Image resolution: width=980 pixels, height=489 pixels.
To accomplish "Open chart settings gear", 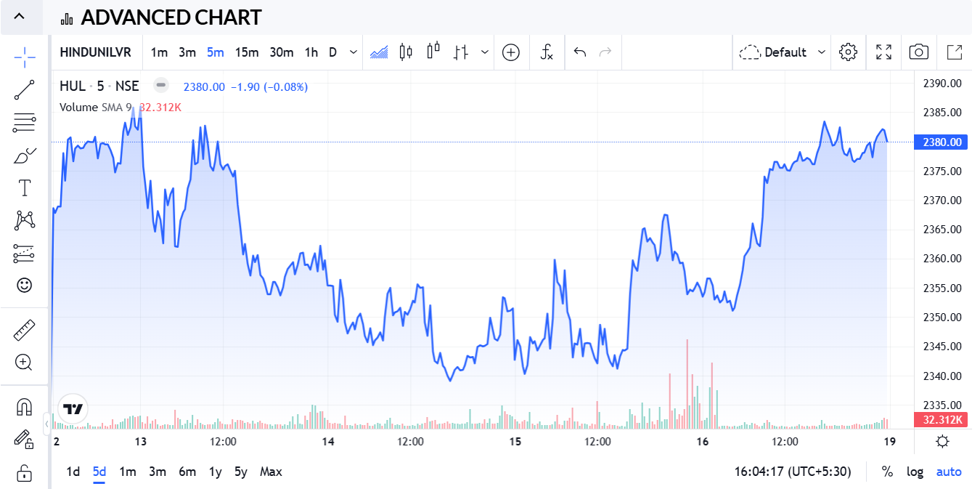I will (x=848, y=52).
